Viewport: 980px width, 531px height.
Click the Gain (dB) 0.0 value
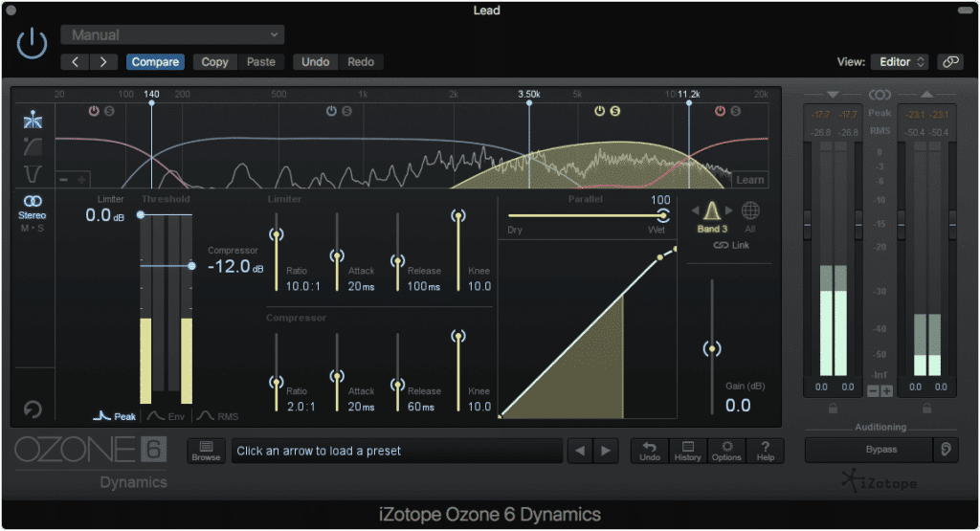coord(738,406)
